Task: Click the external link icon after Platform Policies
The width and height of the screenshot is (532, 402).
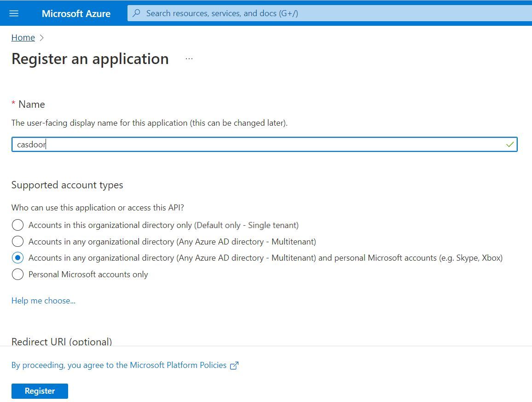Action: 234,366
